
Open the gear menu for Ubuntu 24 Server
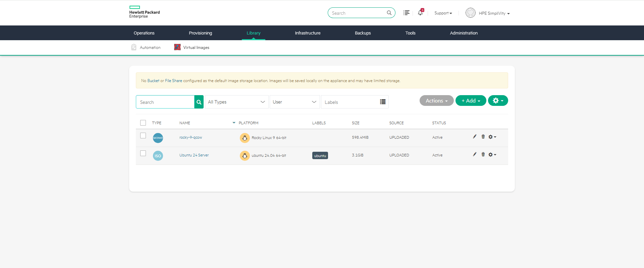point(492,155)
